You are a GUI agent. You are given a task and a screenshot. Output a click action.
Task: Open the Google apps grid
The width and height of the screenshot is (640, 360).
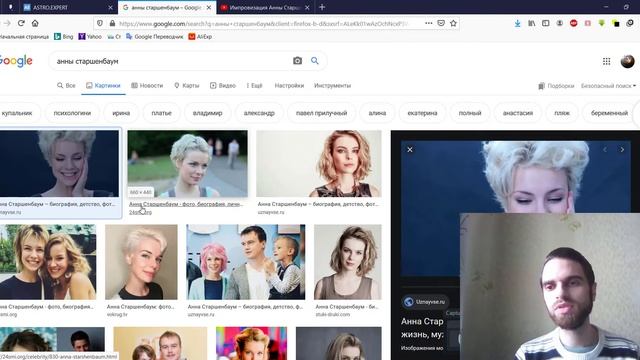point(607,61)
